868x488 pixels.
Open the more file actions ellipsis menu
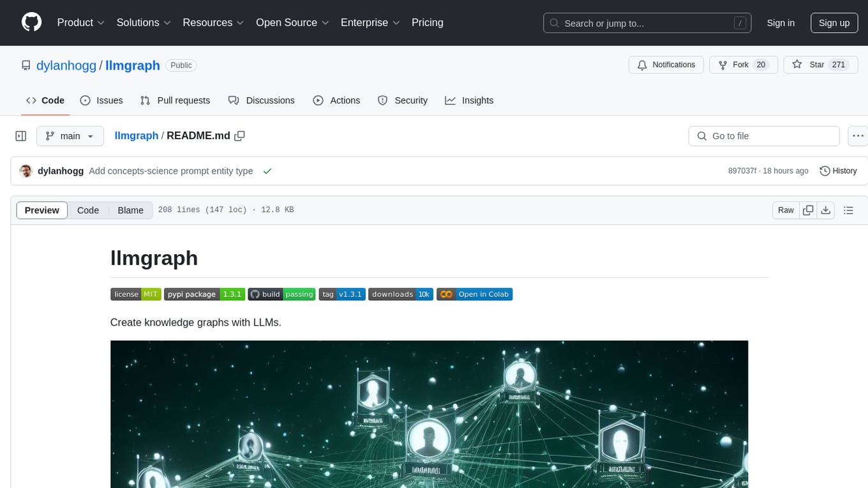click(858, 136)
